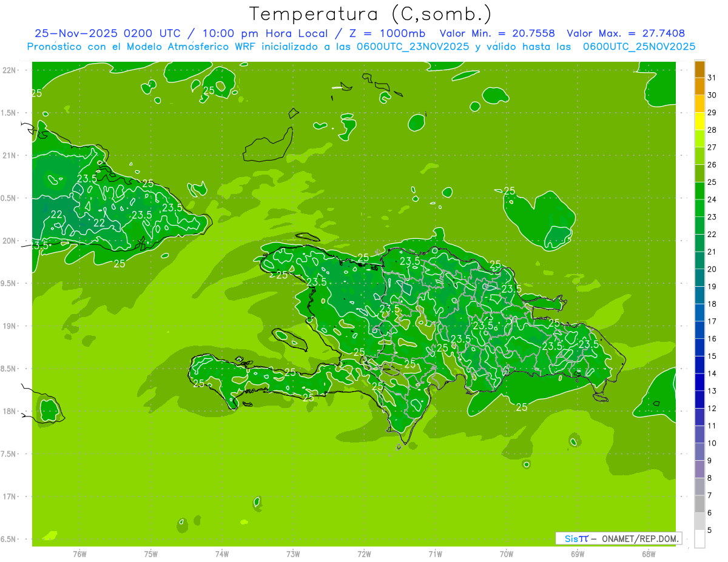Click the legend value '12'

(712, 408)
